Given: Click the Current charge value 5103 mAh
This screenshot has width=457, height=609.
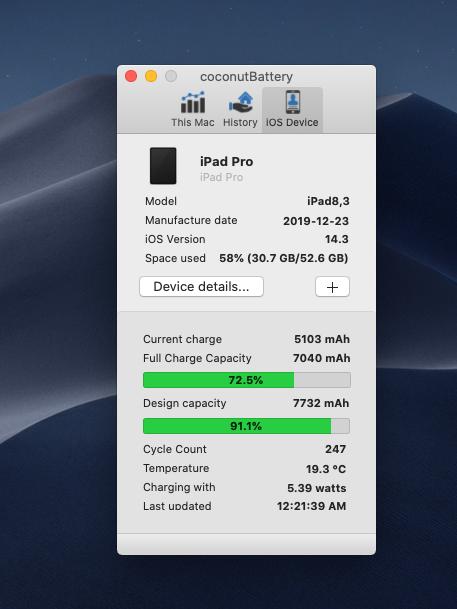Looking at the screenshot, I should coord(321,339).
